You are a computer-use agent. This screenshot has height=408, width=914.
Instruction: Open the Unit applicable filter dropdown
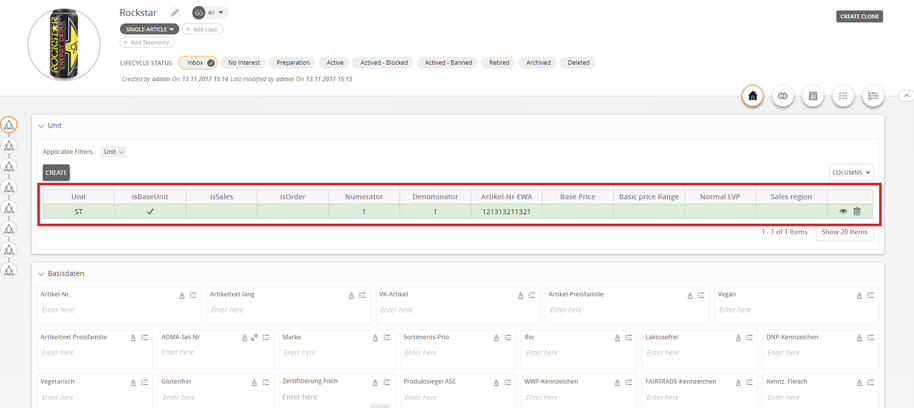(x=114, y=152)
